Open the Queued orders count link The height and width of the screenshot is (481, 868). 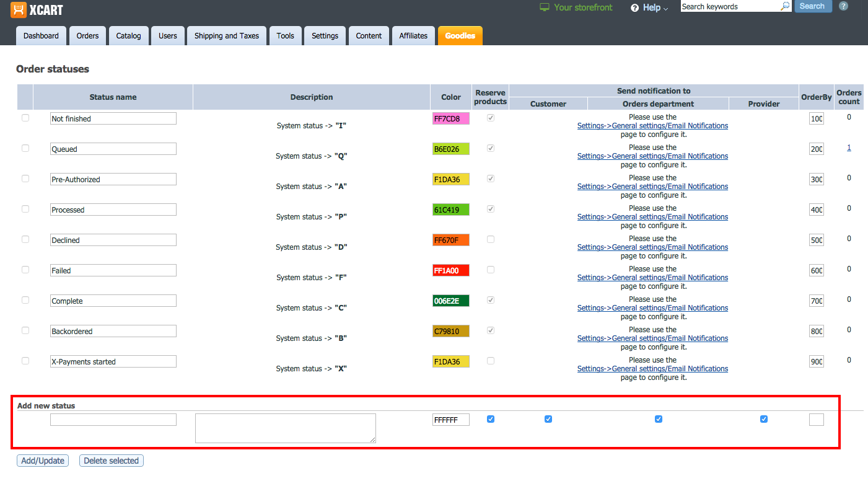[849, 148]
